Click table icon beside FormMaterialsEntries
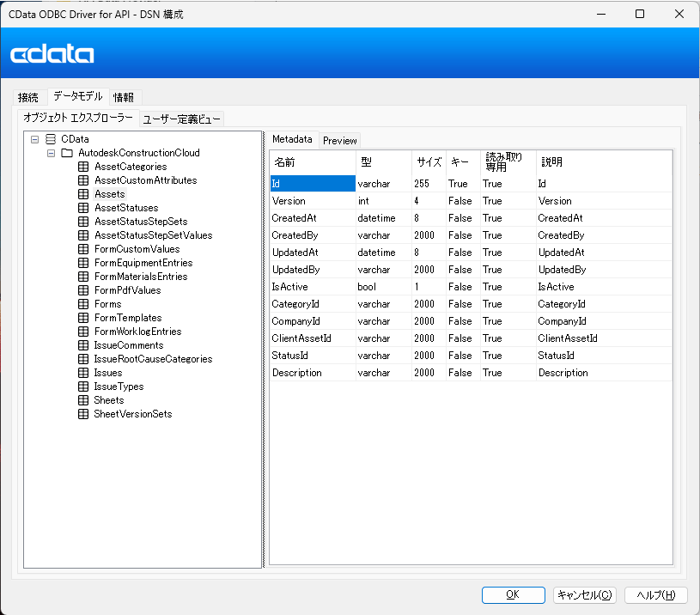The width and height of the screenshot is (700, 615). coord(83,277)
